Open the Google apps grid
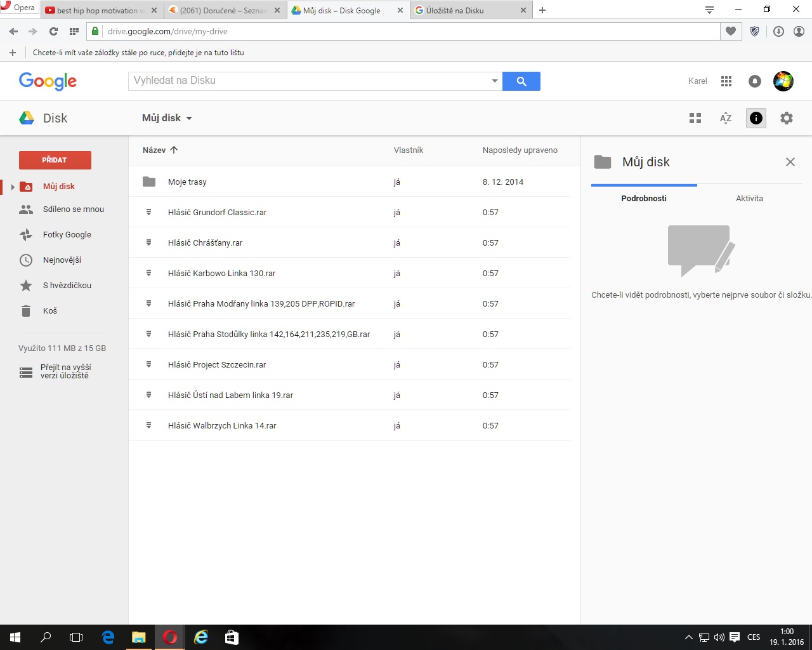The image size is (812, 650). (x=726, y=81)
